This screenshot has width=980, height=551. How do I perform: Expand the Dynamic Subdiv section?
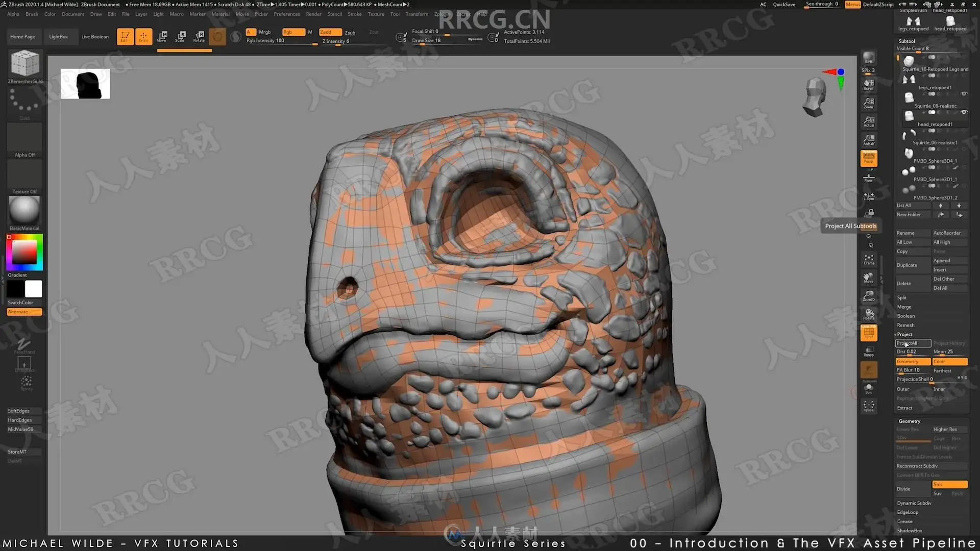tap(914, 503)
